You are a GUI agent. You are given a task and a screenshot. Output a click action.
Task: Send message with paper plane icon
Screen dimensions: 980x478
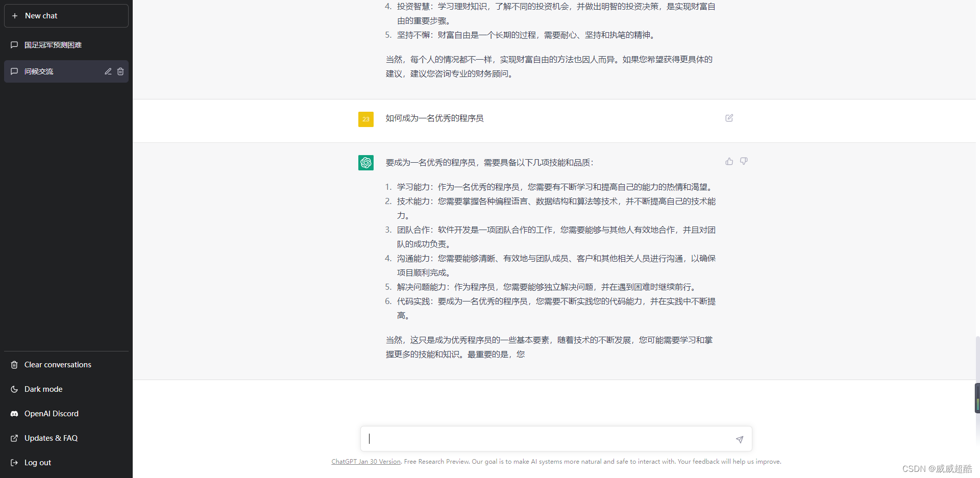click(x=740, y=439)
